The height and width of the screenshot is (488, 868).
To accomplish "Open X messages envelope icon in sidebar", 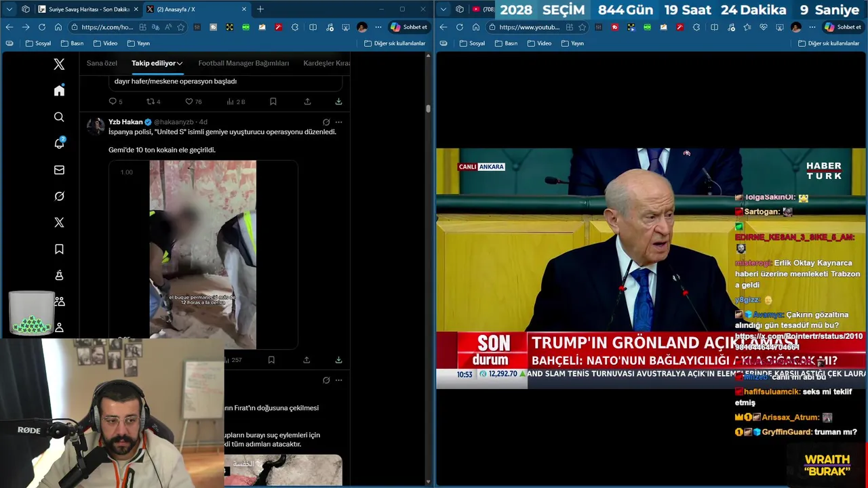I will (59, 170).
